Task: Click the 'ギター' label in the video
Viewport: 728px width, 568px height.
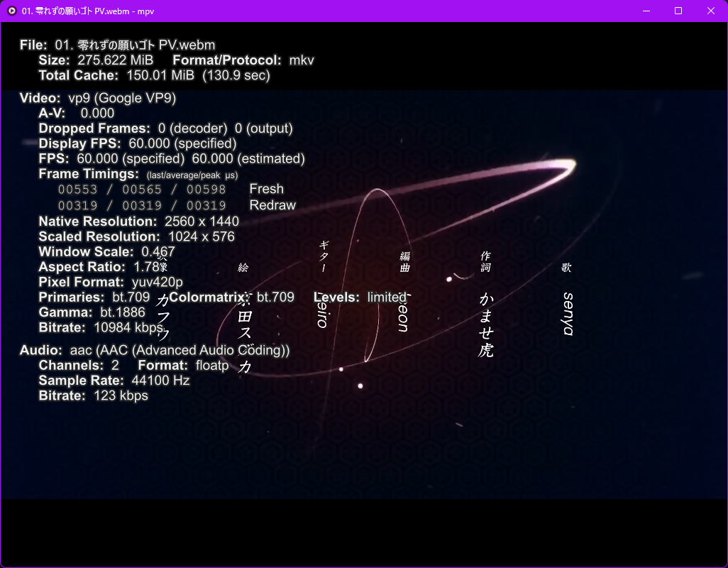Action: [324, 256]
